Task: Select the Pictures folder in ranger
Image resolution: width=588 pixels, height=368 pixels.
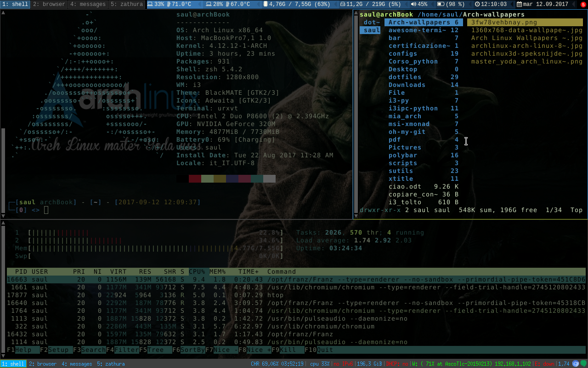Action: pyautogui.click(x=424, y=147)
